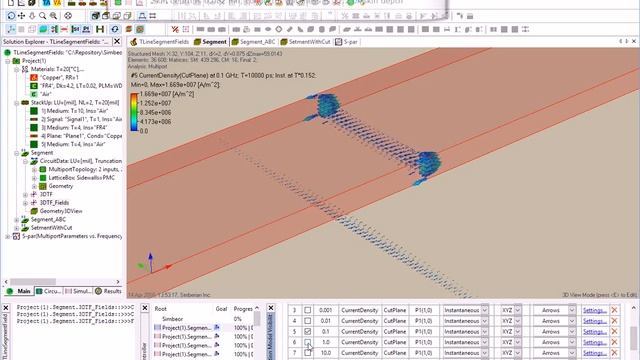Open row 4 XYZ component dropdown

(x=518, y=321)
